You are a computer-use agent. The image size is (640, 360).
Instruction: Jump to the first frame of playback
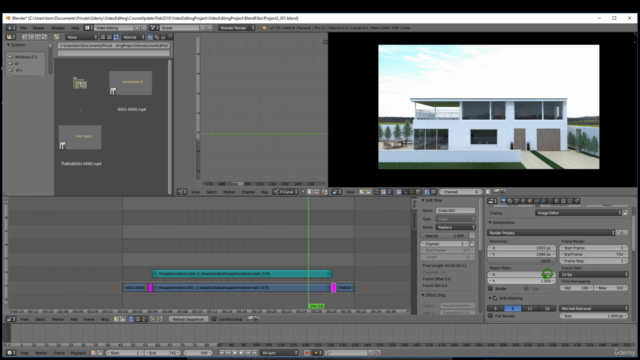click(x=221, y=353)
